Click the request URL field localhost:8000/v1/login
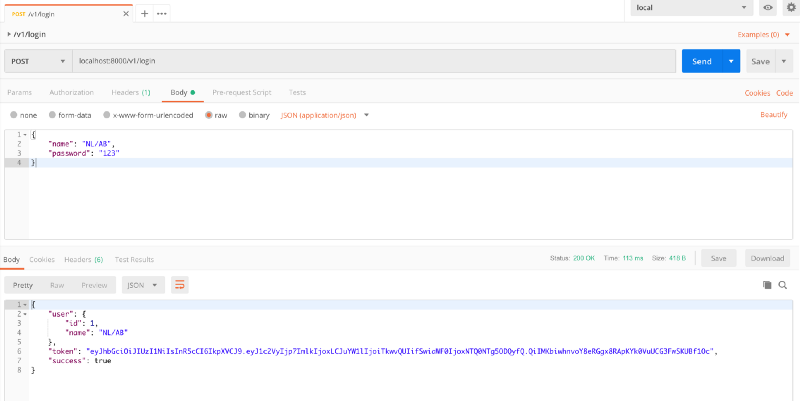The width and height of the screenshot is (800, 401). [x=374, y=61]
